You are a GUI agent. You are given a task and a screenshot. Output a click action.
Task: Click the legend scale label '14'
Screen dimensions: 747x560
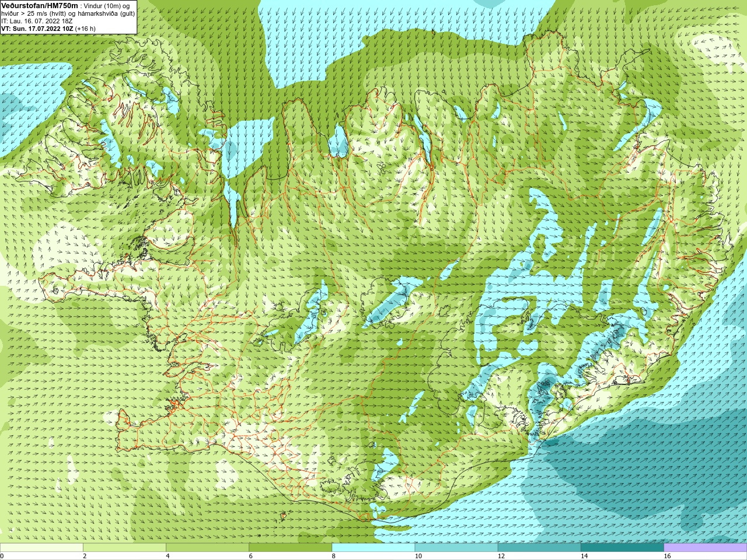584,556
